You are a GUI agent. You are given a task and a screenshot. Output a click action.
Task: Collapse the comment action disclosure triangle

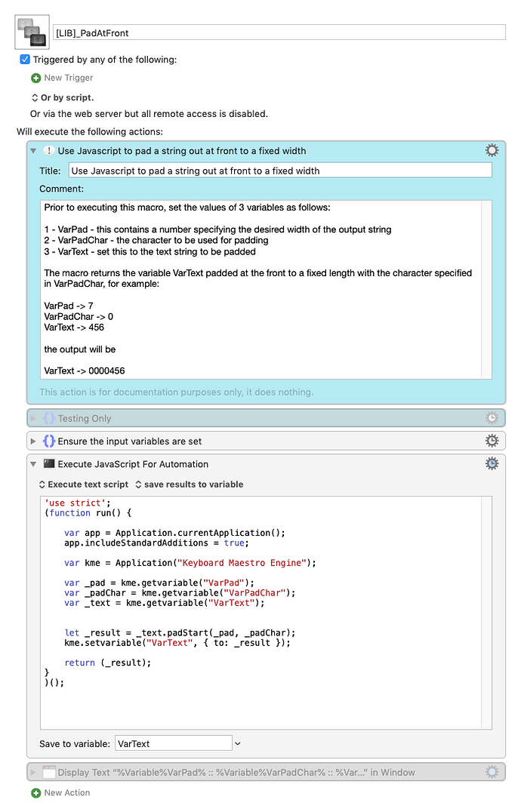33,151
